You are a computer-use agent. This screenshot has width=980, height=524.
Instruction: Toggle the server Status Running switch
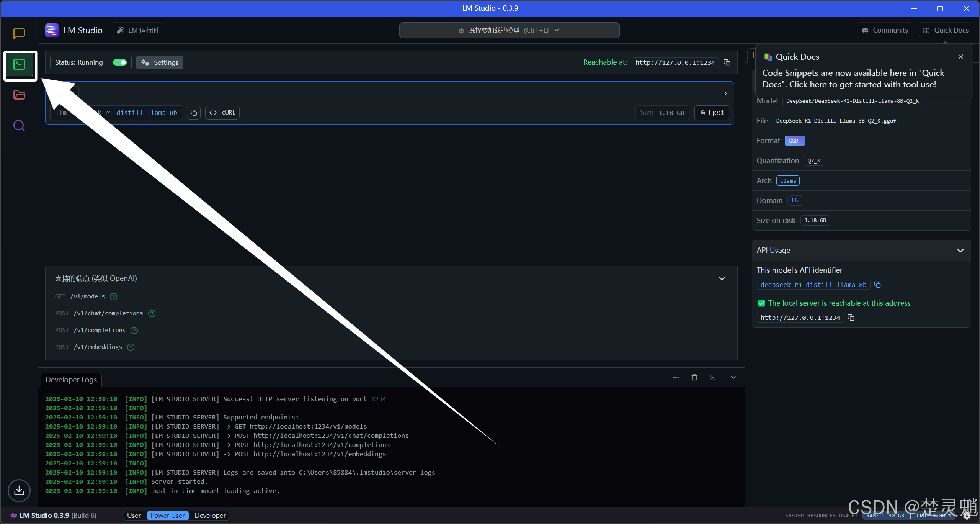coord(120,62)
